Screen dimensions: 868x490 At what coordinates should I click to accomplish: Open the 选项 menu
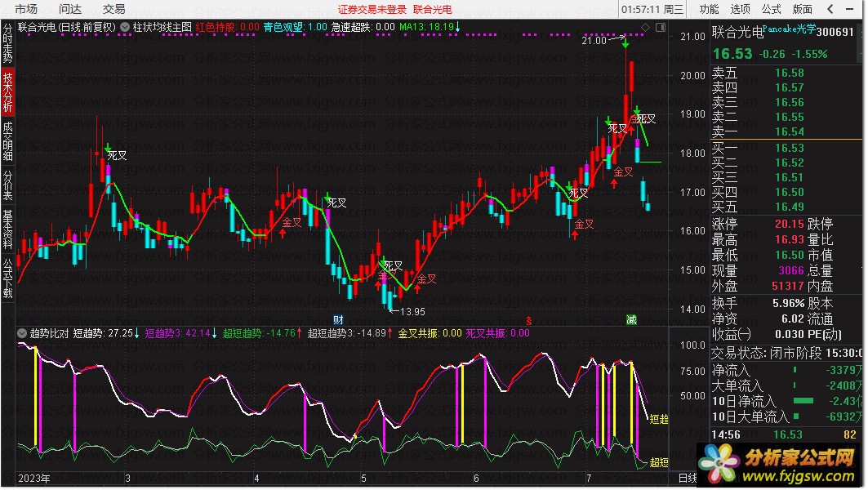click(x=740, y=9)
